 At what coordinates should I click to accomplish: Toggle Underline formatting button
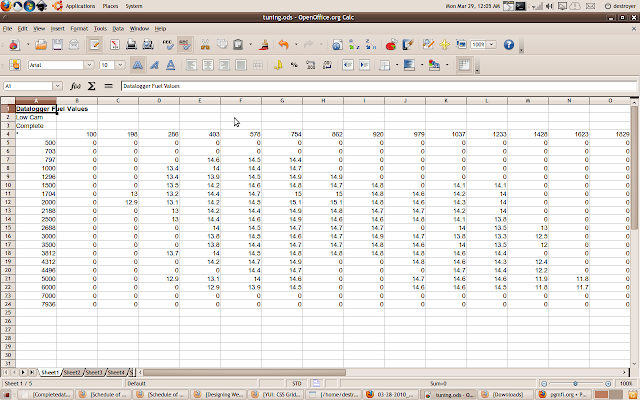[x=170, y=65]
